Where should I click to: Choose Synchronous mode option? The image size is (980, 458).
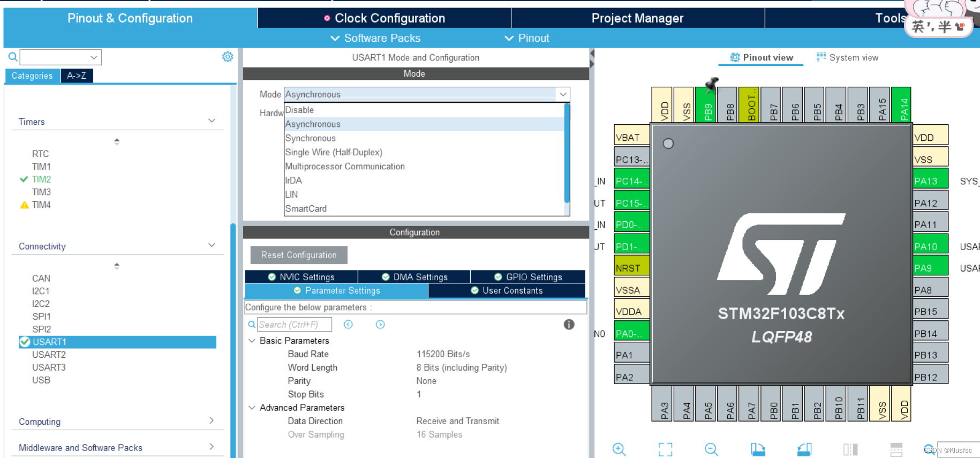pos(424,138)
